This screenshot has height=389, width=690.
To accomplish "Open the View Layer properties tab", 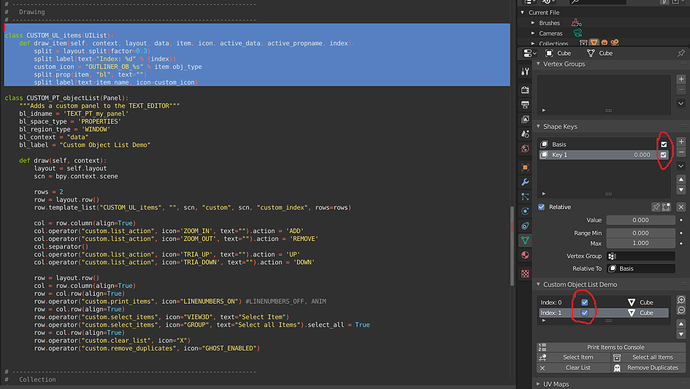I will [525, 119].
